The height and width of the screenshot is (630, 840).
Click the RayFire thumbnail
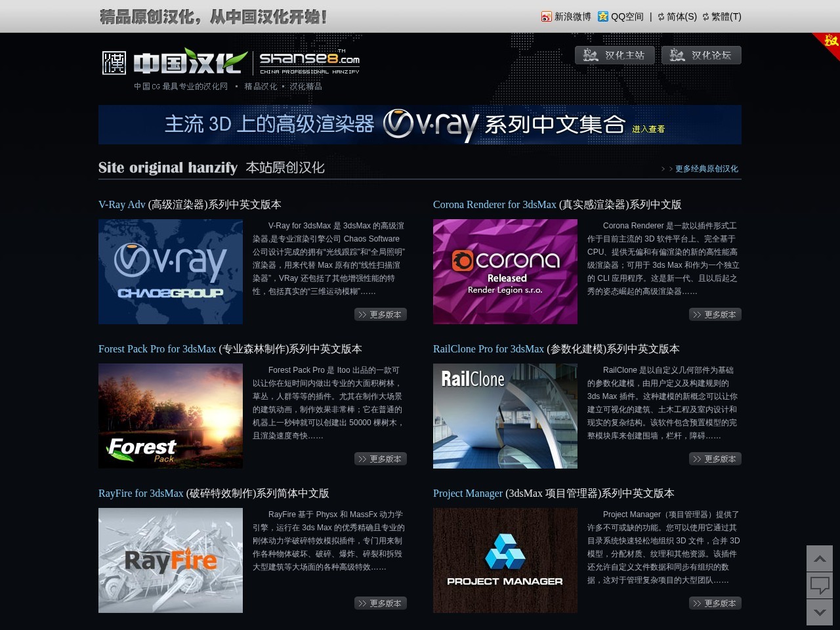tap(171, 560)
